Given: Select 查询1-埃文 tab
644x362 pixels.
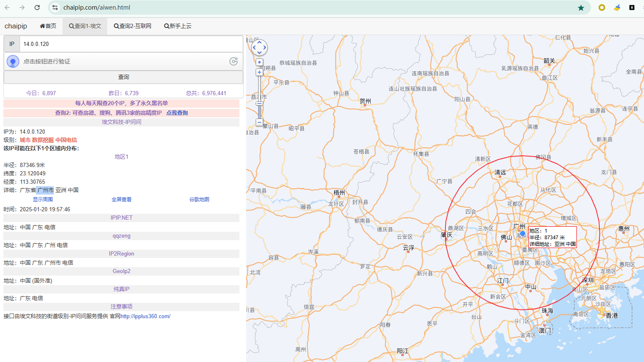Looking at the screenshot, I should coord(85,26).
